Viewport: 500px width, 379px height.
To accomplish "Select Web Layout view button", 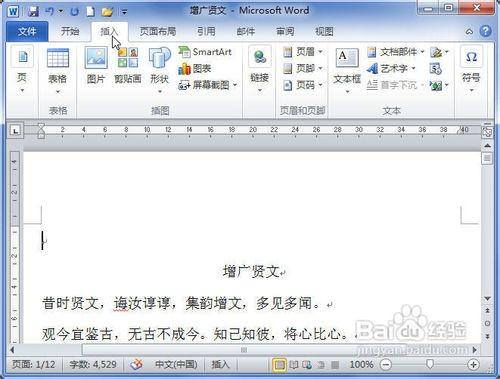I will tap(307, 365).
